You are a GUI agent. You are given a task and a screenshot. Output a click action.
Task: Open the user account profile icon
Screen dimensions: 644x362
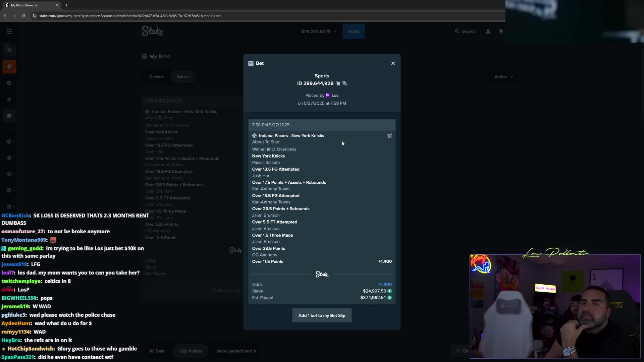488,32
